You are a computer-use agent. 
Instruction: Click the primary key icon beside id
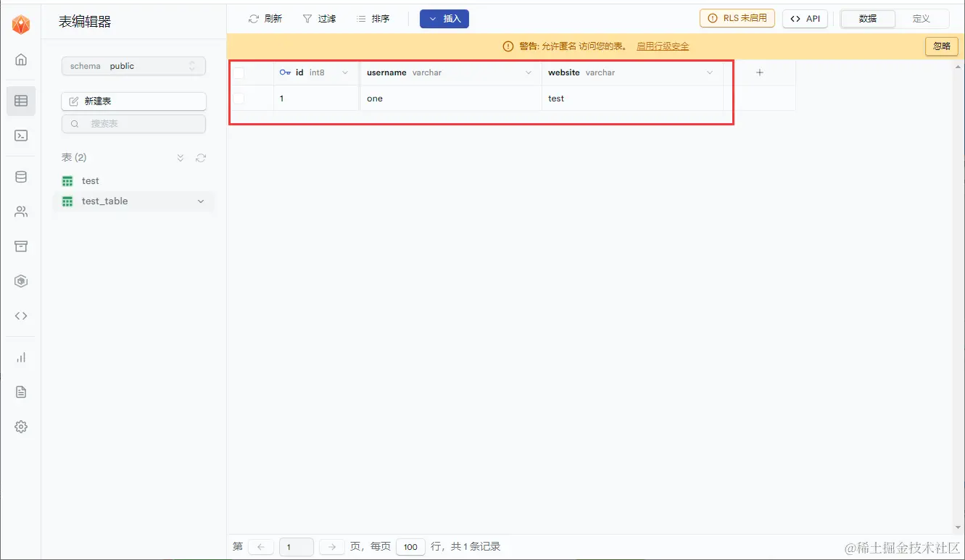tap(285, 72)
